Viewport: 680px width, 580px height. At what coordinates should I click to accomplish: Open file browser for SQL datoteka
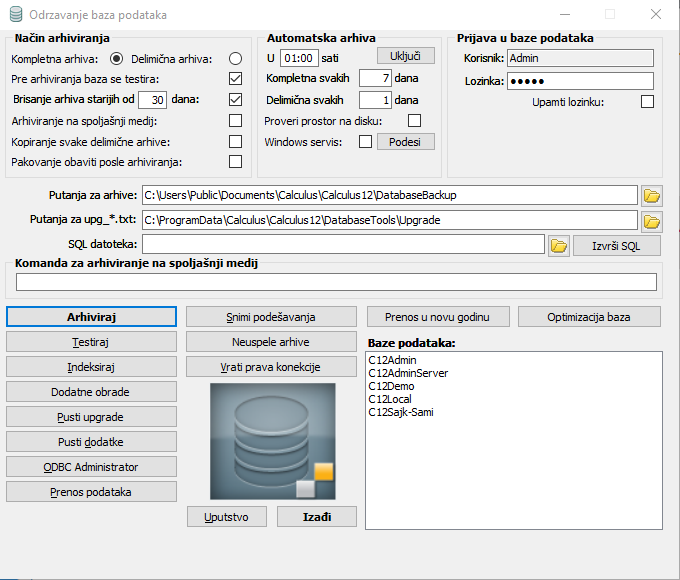point(558,245)
